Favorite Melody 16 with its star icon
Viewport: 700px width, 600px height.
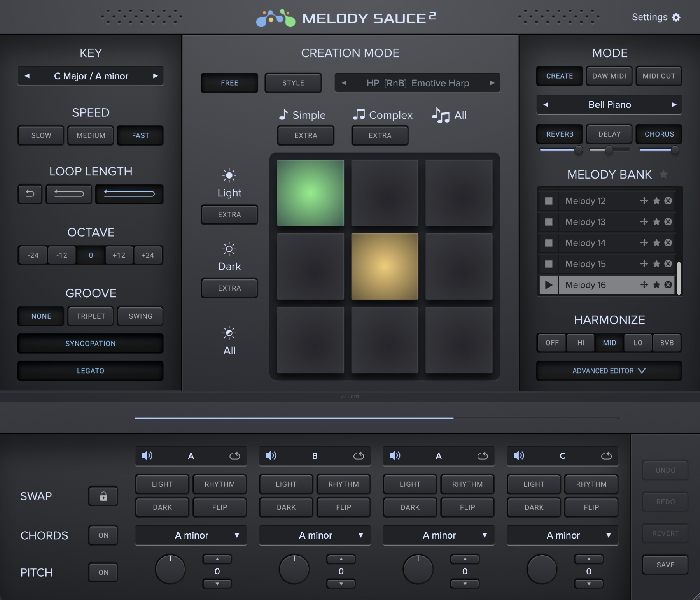(x=656, y=285)
